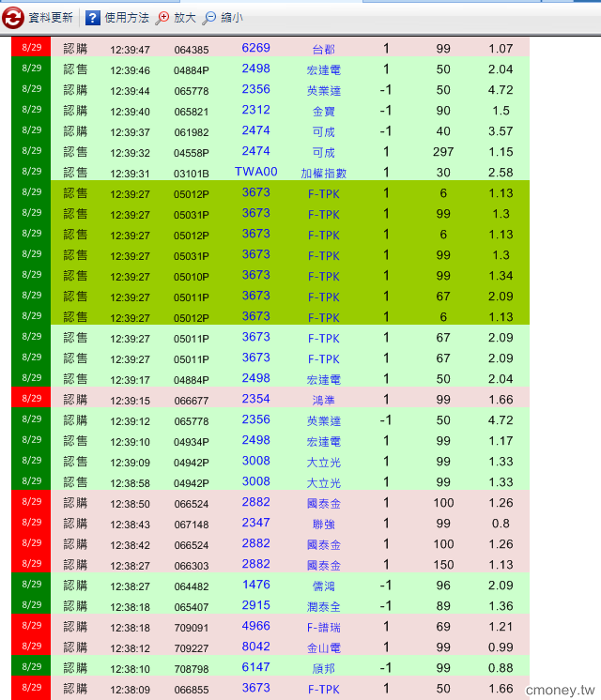The image size is (601, 700).
Task: Open TWA00 index code link
Action: [256, 172]
